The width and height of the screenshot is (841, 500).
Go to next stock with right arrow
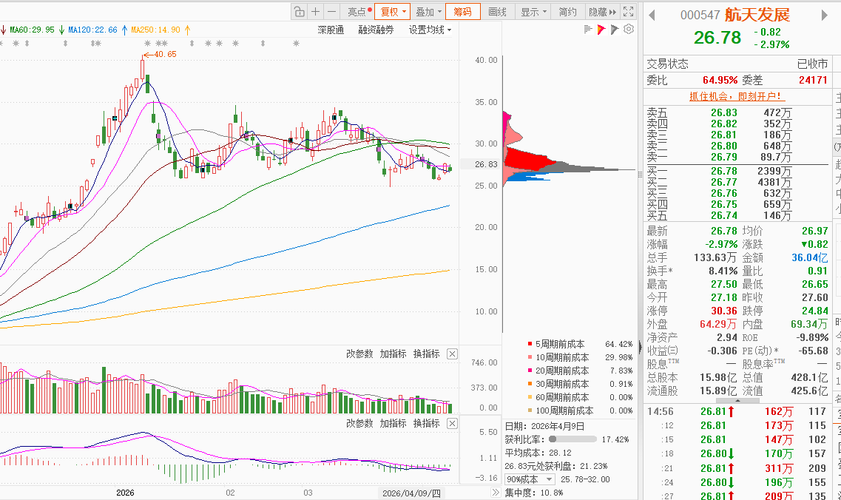[x=824, y=15]
